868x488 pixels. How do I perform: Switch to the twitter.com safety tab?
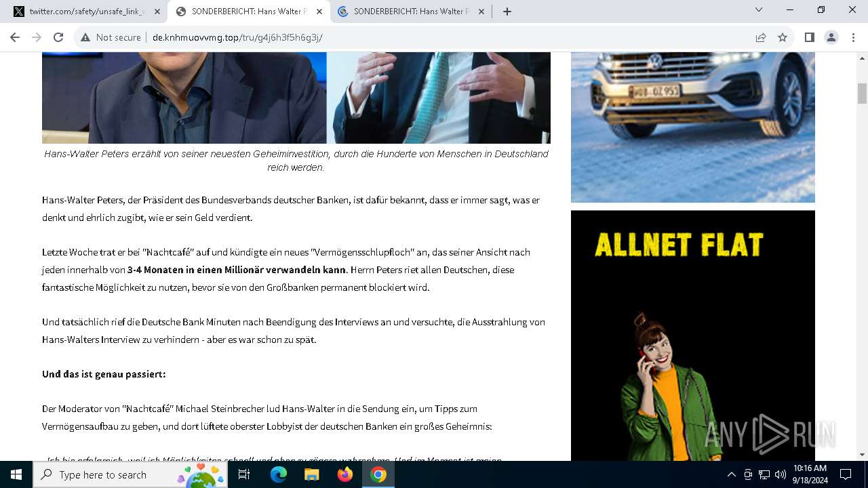pyautogui.click(x=87, y=12)
